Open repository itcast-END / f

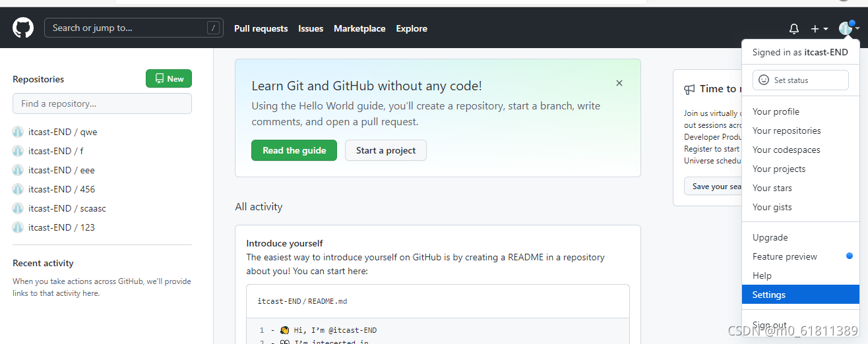[x=55, y=151]
